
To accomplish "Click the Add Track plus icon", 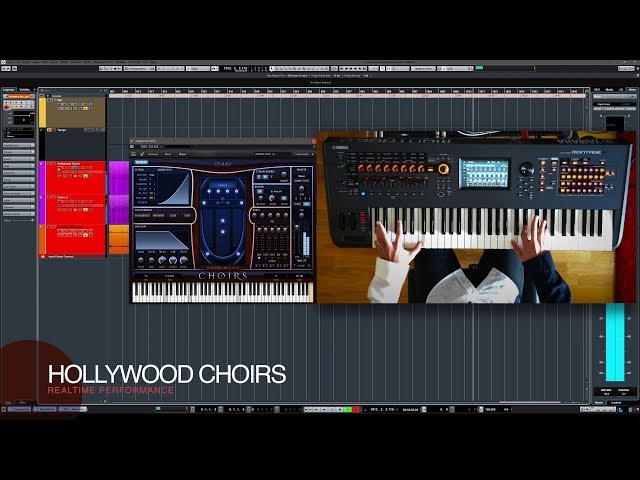I will coord(101,91).
